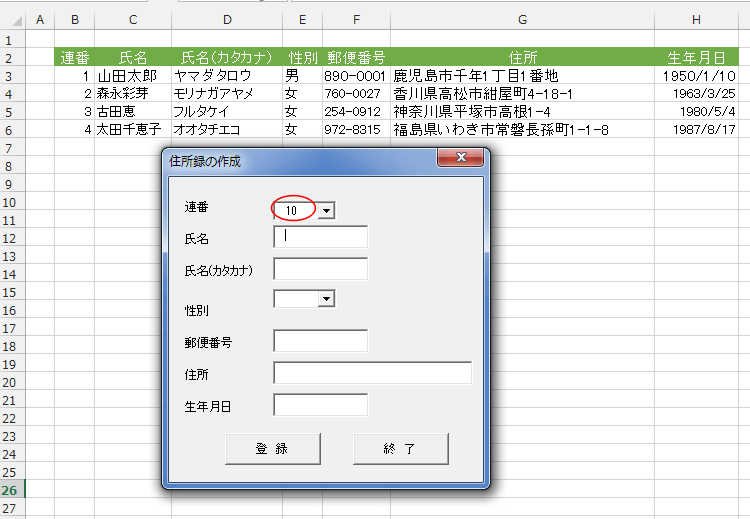The height and width of the screenshot is (519, 750).
Task: Click the 連番 value field showing 10
Action: pyautogui.click(x=296, y=210)
